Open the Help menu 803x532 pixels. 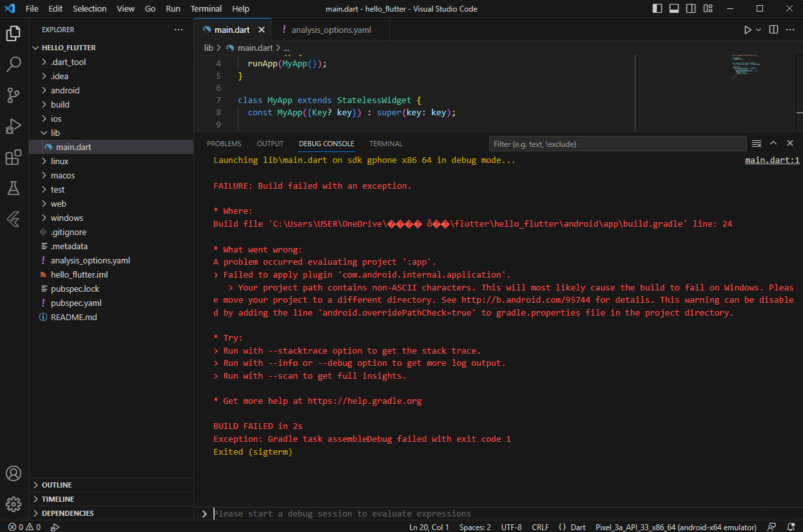tap(240, 8)
